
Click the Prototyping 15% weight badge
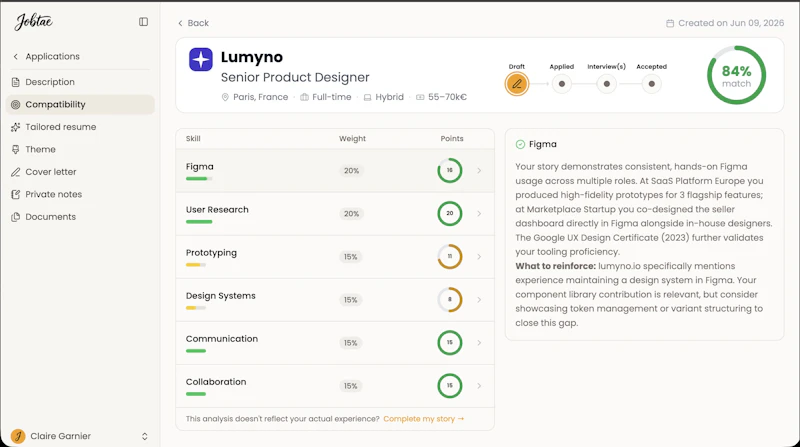pyautogui.click(x=351, y=257)
